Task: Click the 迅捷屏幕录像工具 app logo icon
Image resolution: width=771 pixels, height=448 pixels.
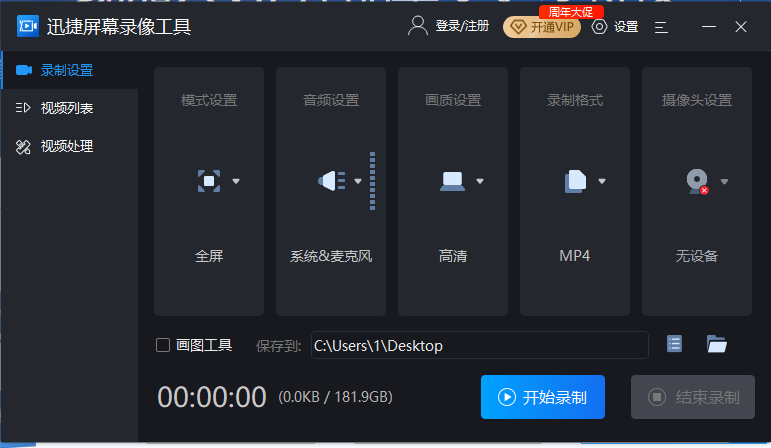Action: tap(28, 26)
